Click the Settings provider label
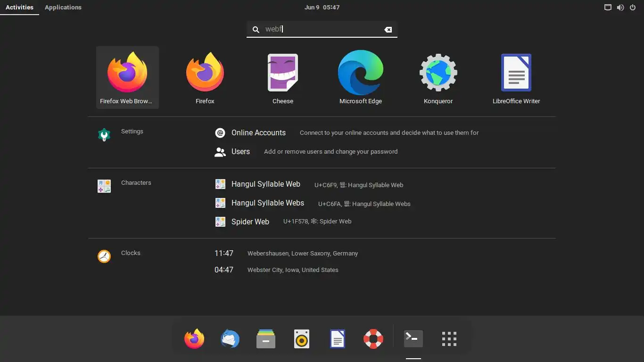 coord(132,132)
